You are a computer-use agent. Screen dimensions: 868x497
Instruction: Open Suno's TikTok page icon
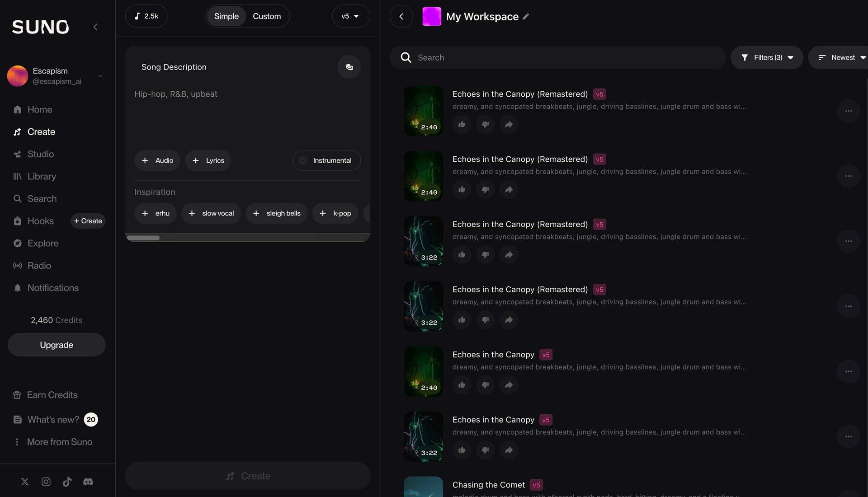(67, 482)
